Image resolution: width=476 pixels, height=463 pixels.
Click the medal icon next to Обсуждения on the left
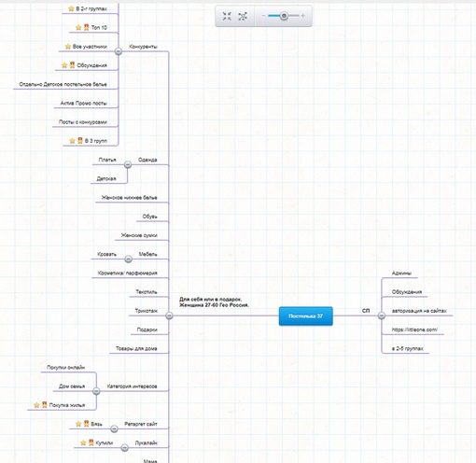[x=72, y=65]
